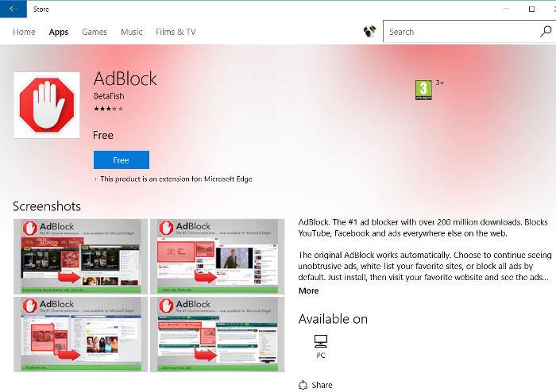Click the star rating under BetaFish
The width and height of the screenshot is (556, 392).
point(108,108)
